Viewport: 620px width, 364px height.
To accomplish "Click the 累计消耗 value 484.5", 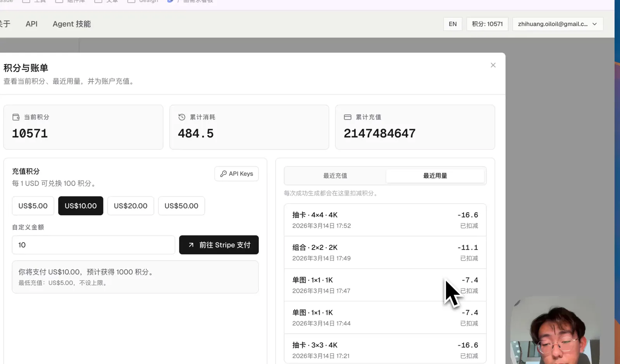I will (196, 134).
